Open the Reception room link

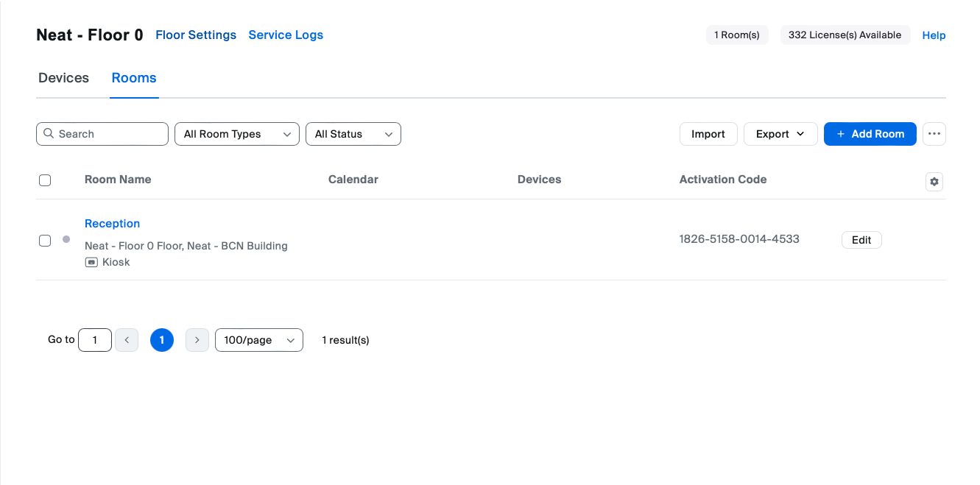[112, 224]
